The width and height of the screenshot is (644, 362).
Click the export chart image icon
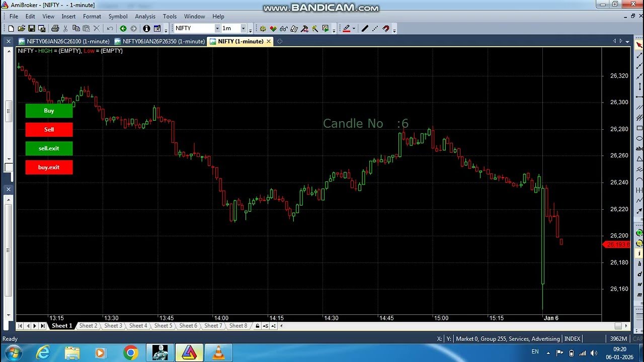[325, 28]
